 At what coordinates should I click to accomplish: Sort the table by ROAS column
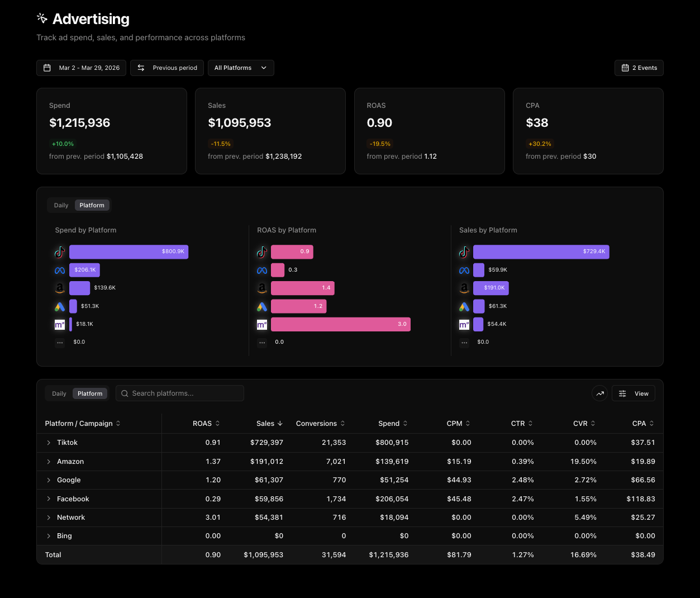click(x=206, y=423)
